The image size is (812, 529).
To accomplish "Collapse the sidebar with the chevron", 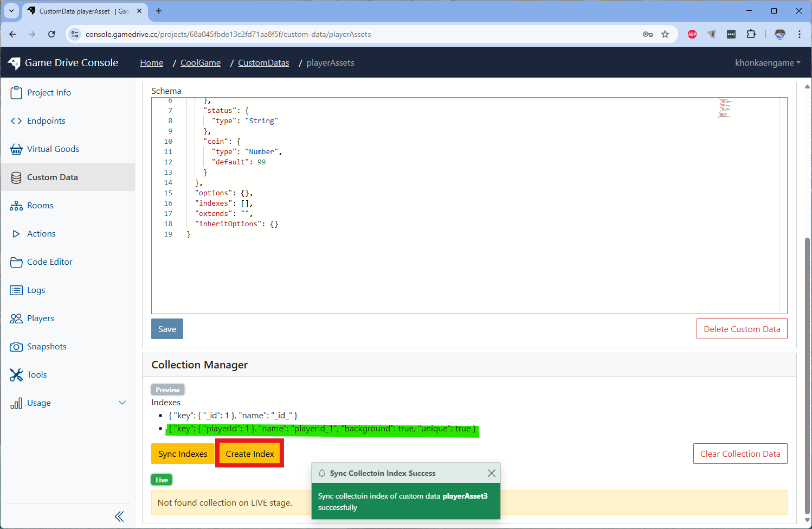I will click(119, 516).
